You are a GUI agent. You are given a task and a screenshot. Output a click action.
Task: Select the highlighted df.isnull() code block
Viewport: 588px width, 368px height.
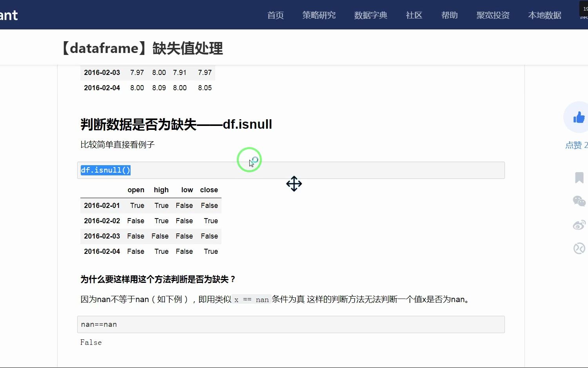[105, 170]
